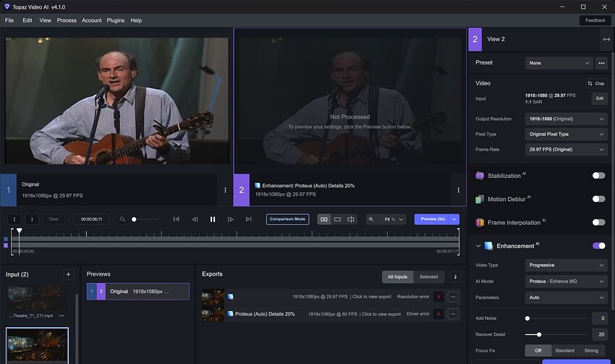
Task: Add a new input video with plus icon
Action: (69, 274)
